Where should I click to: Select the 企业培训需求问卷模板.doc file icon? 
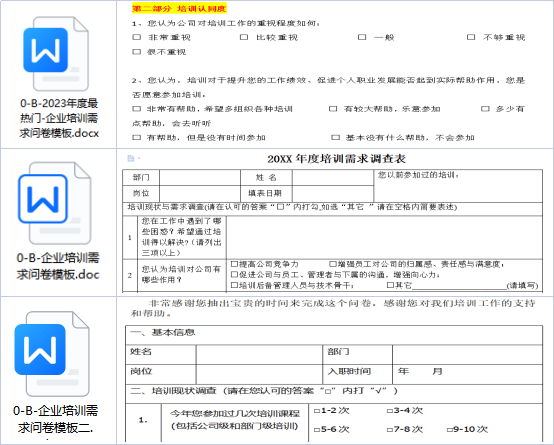click(x=54, y=203)
